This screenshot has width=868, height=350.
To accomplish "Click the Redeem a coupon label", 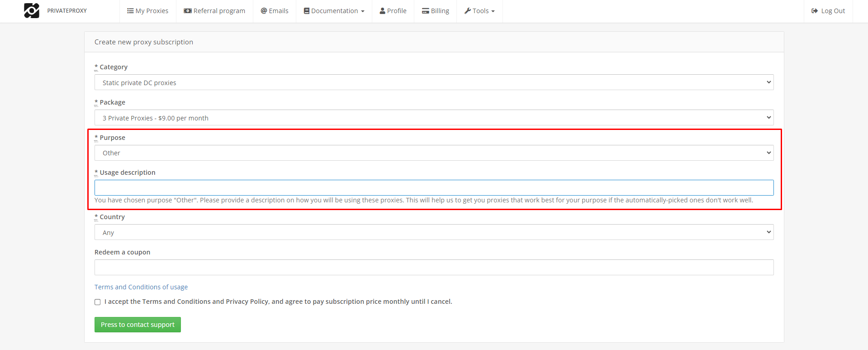I will [x=122, y=252].
